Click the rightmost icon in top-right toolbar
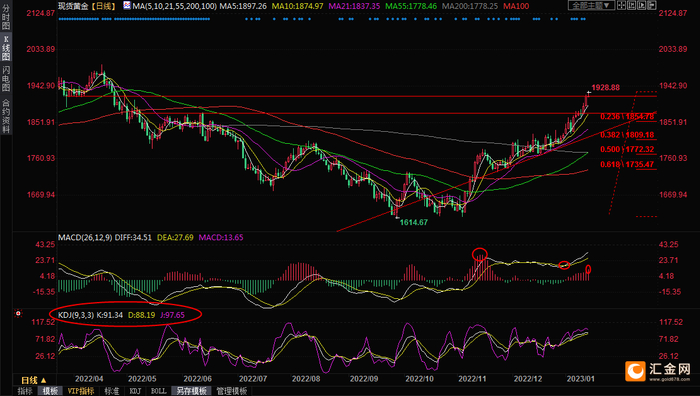This screenshot has width=700, height=396. (651, 5)
